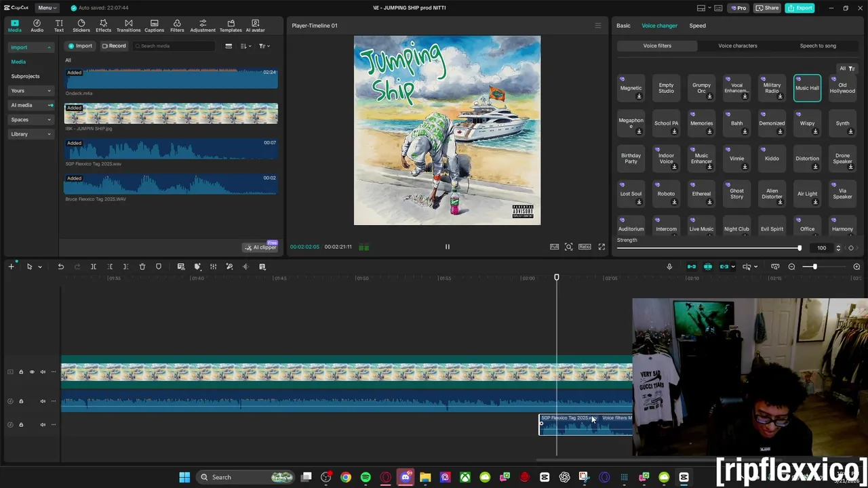868x488 pixels.
Task: Open the AI avatar panel
Action: (255, 26)
